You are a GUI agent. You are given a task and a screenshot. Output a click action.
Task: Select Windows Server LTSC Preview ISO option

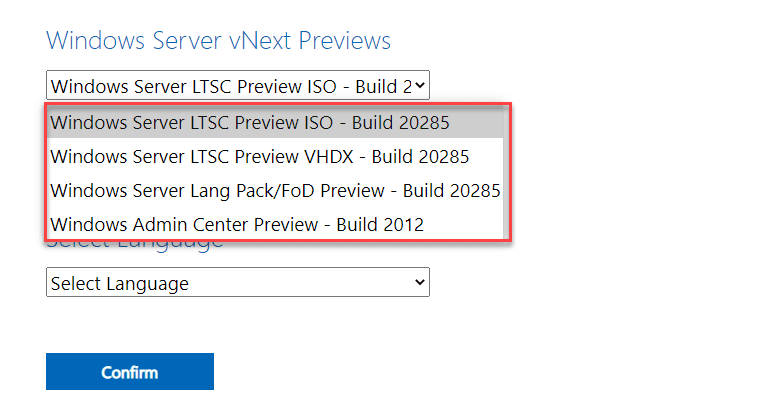click(250, 123)
